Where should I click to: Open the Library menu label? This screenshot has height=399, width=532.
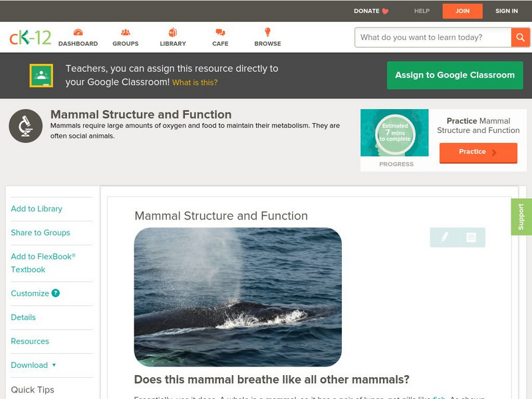[x=173, y=44]
